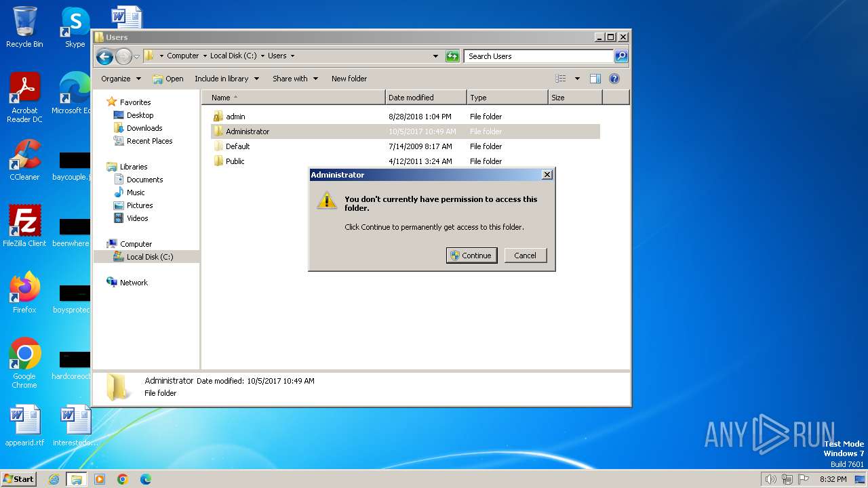Click Libraries in the navigation pane
Screen dimensions: 868x488
134,167
